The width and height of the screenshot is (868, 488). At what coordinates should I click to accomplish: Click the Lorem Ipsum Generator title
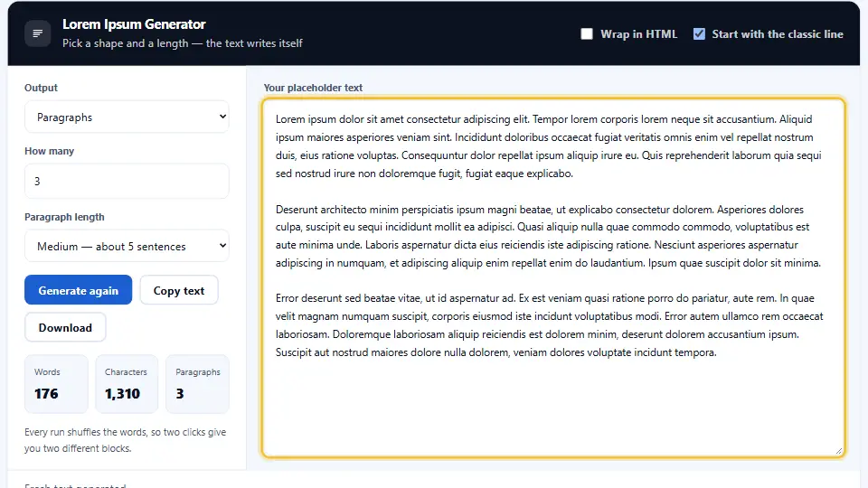pos(134,24)
